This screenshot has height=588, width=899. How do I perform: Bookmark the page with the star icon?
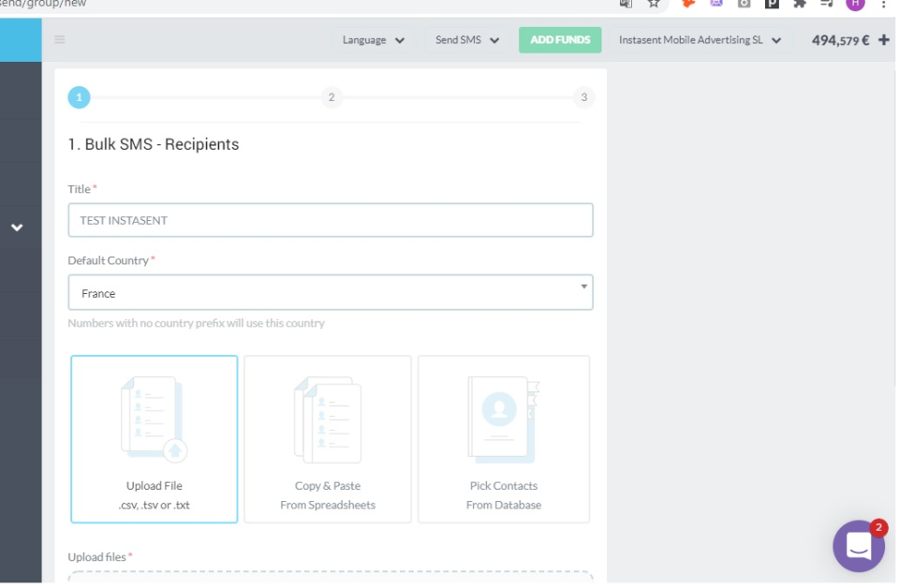[x=654, y=4]
